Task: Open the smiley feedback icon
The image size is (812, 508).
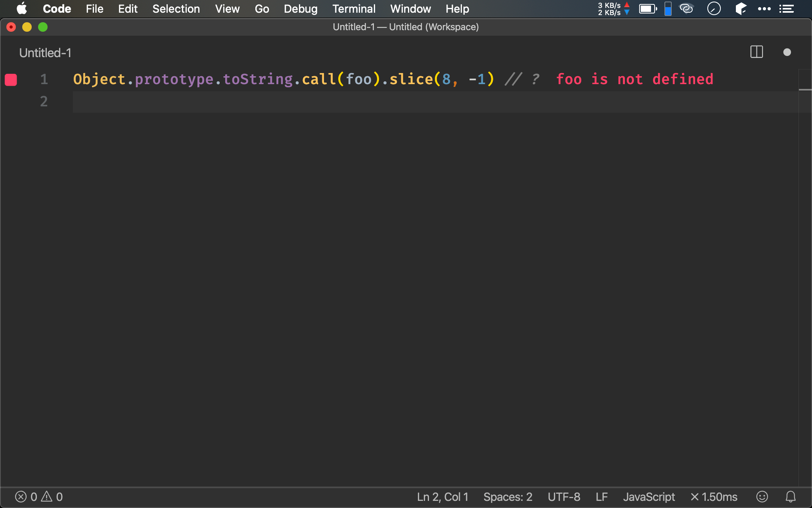Action: [762, 497]
